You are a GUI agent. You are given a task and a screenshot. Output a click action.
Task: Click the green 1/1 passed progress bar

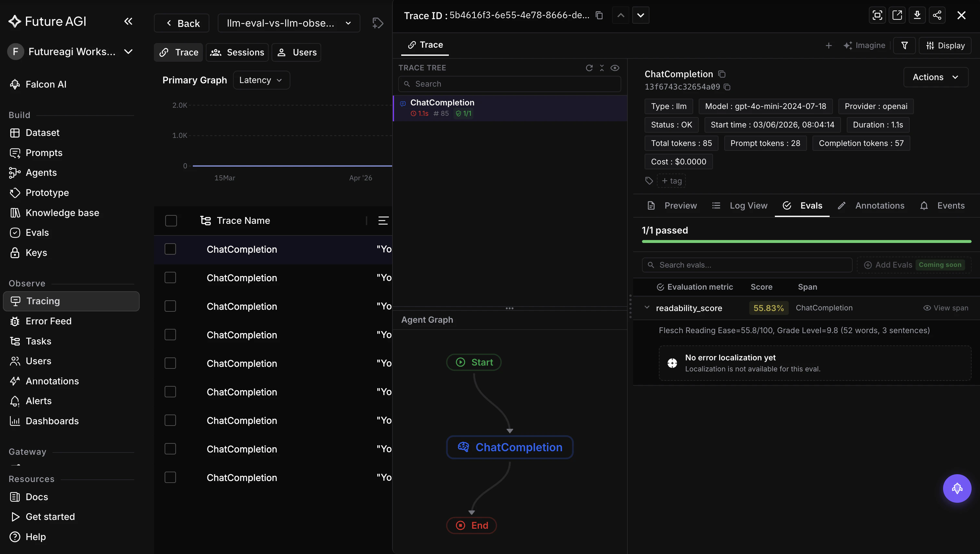pos(807,241)
